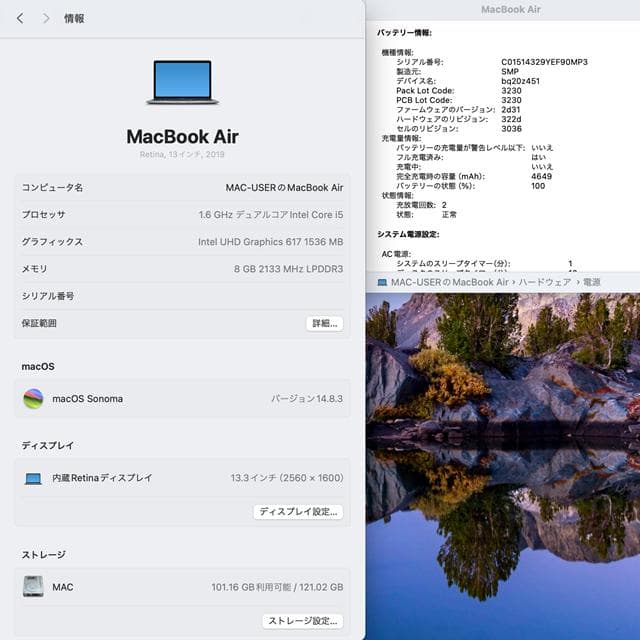Click 8 GB 2133 MHz LPDDR3 value
The image size is (640, 640).
point(289,269)
